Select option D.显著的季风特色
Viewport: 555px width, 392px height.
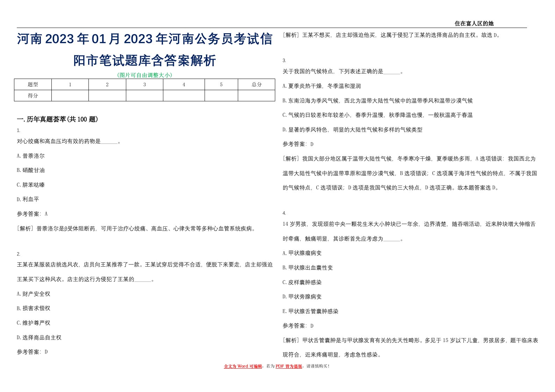coord(353,130)
